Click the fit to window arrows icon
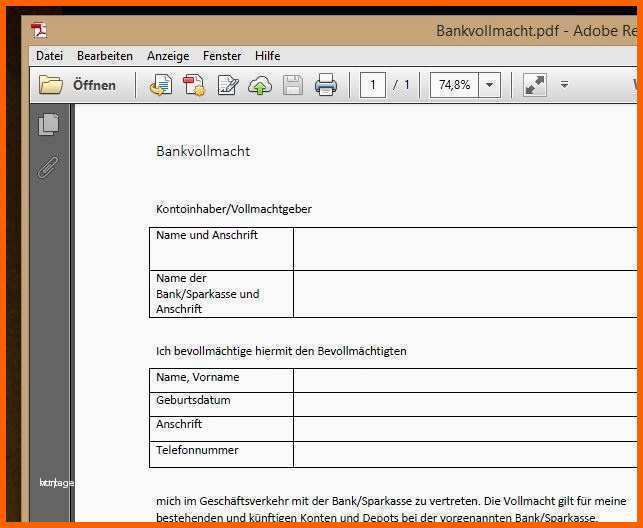 [535, 85]
